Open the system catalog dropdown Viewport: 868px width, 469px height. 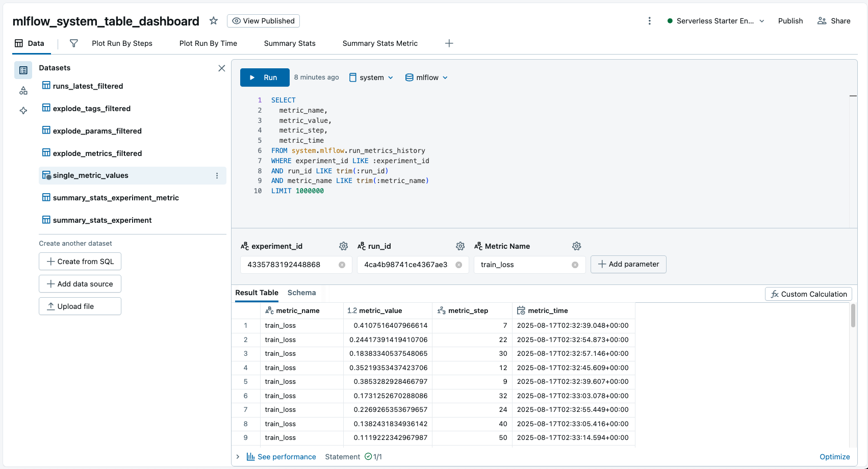coord(371,77)
